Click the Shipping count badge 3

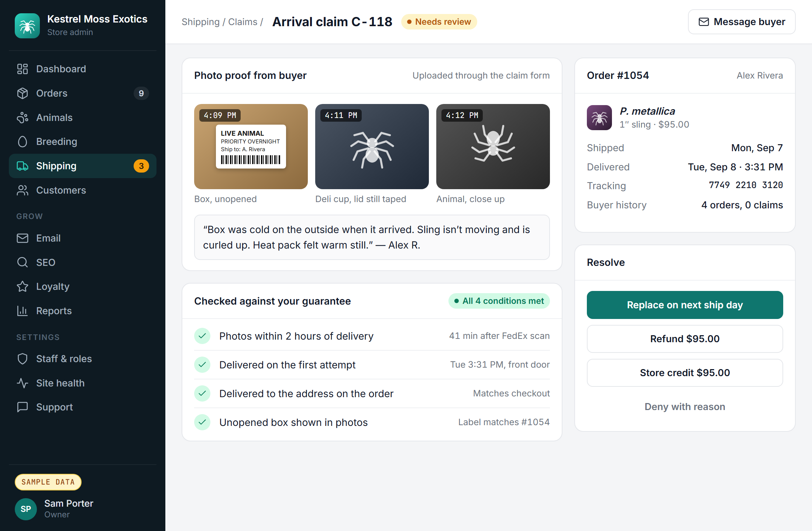pos(141,166)
